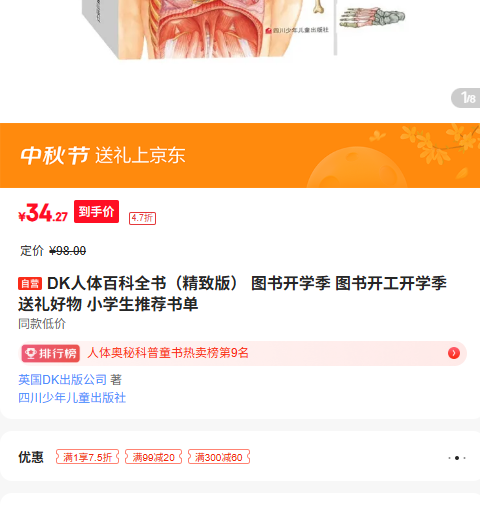The image size is (480, 512).
Task: Open author link 英国DK出版公司
Action: coord(62,380)
